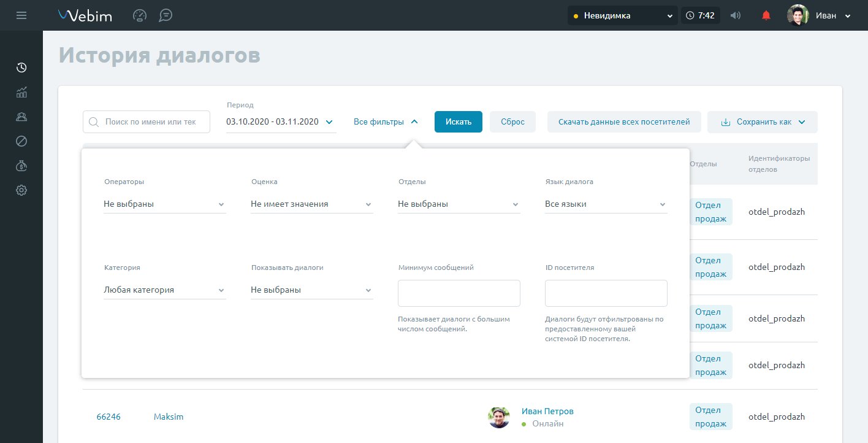Open the hamburger menu in top bar
The width and height of the screenshot is (868, 443).
(x=21, y=15)
